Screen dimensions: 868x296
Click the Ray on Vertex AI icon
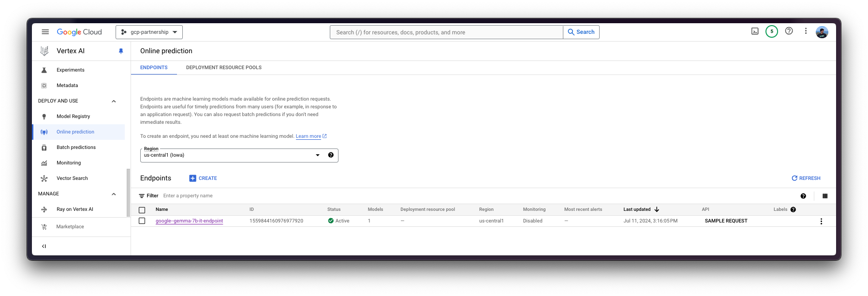[44, 209]
